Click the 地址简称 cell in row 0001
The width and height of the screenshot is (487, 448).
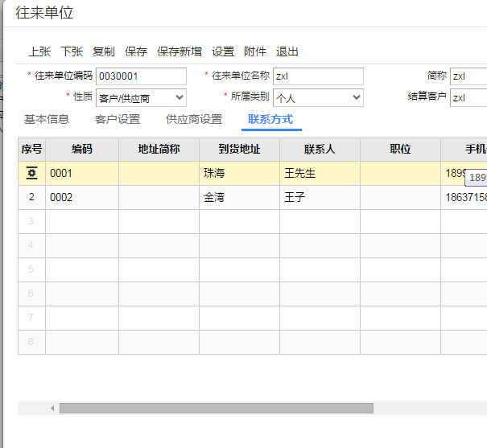point(159,173)
